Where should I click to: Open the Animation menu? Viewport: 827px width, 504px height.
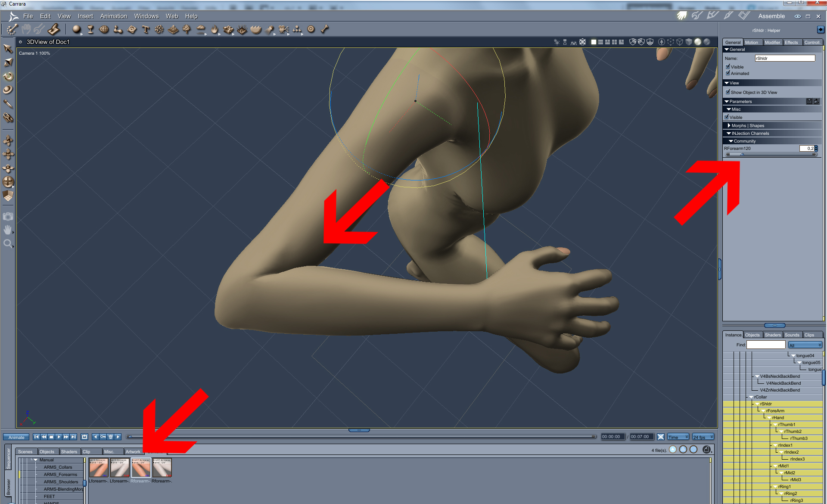113,16
